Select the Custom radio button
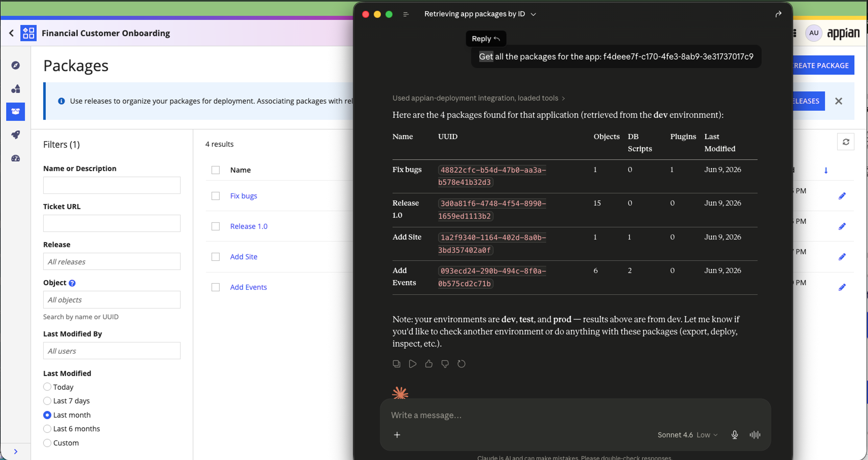 [x=47, y=443]
